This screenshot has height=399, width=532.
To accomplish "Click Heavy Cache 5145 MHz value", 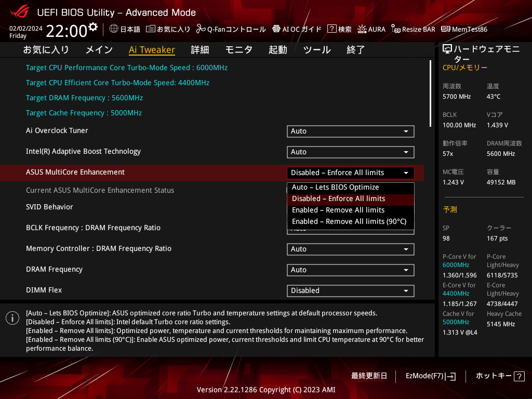I will tap(501, 324).
